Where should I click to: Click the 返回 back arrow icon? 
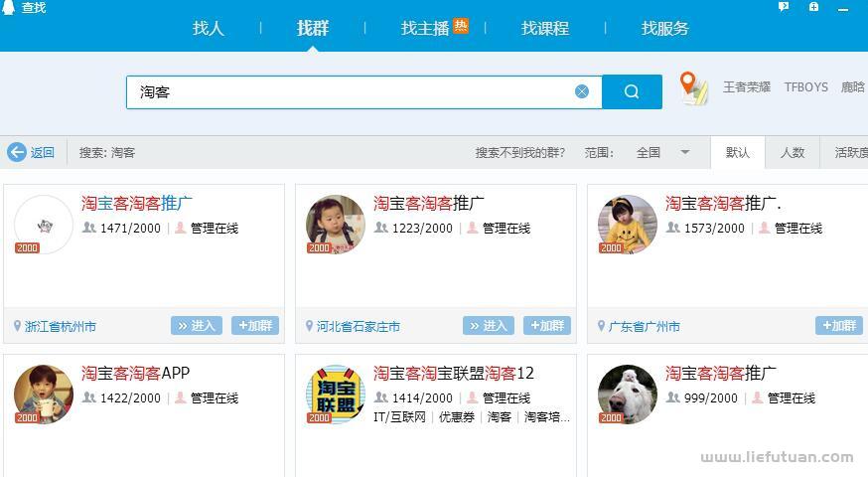click(x=17, y=152)
